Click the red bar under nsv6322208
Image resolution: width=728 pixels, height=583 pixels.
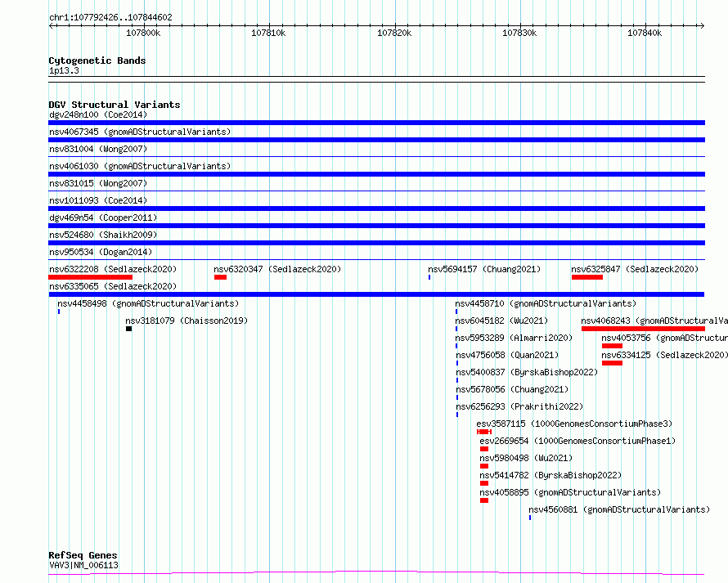(91, 277)
